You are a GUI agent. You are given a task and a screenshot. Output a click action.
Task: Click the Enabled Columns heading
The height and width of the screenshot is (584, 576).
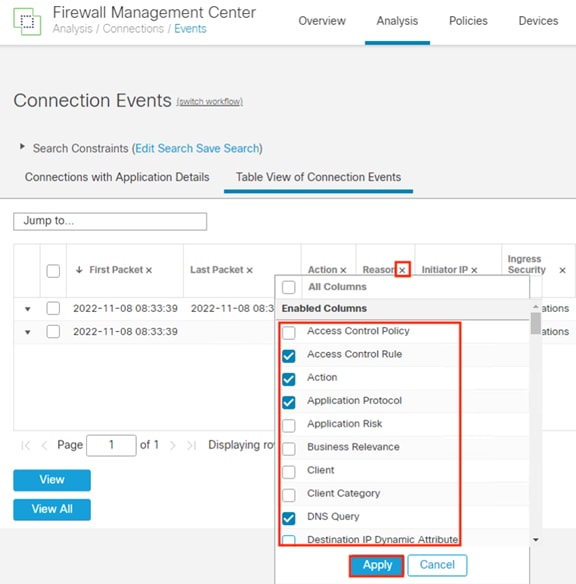324,308
